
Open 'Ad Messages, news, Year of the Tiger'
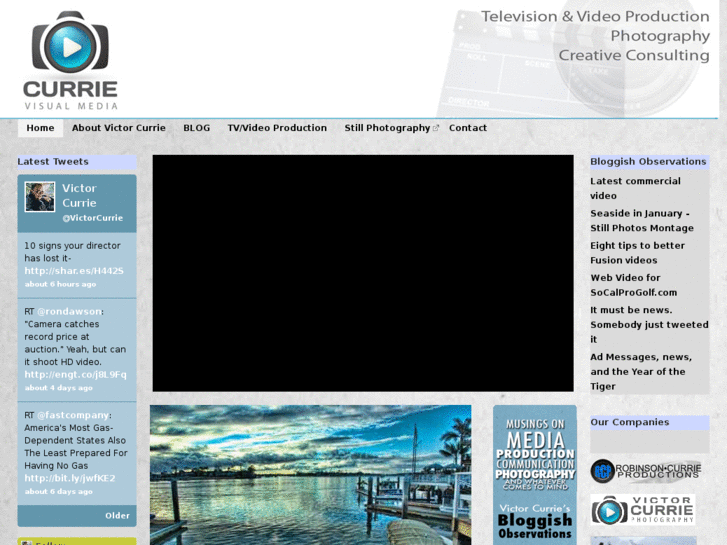point(641,372)
